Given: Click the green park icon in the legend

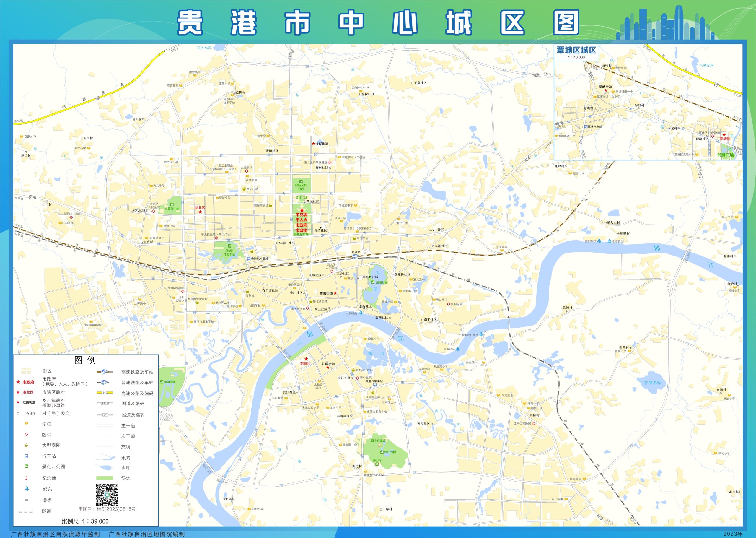Looking at the screenshot, I should (x=26, y=466).
